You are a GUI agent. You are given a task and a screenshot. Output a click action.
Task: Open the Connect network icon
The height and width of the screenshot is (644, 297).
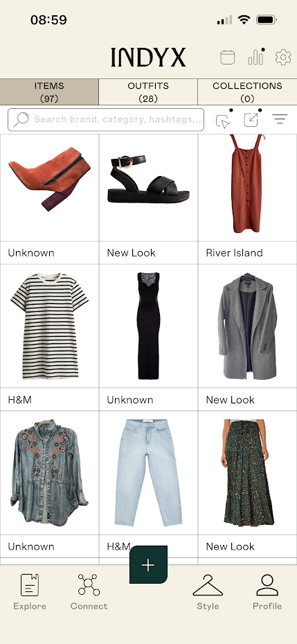click(x=89, y=592)
